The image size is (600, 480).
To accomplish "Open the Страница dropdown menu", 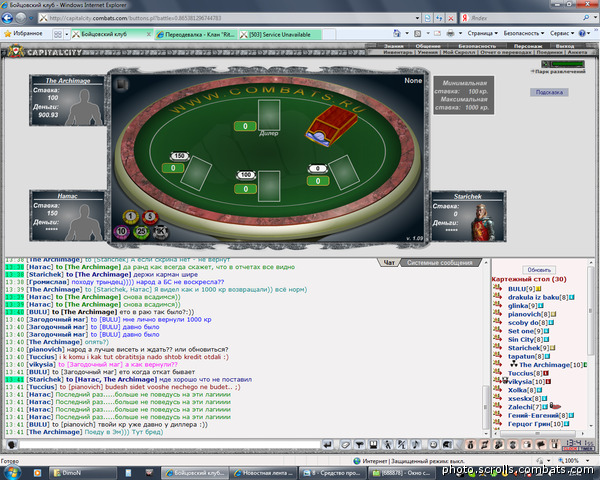I will pyautogui.click(x=482, y=33).
